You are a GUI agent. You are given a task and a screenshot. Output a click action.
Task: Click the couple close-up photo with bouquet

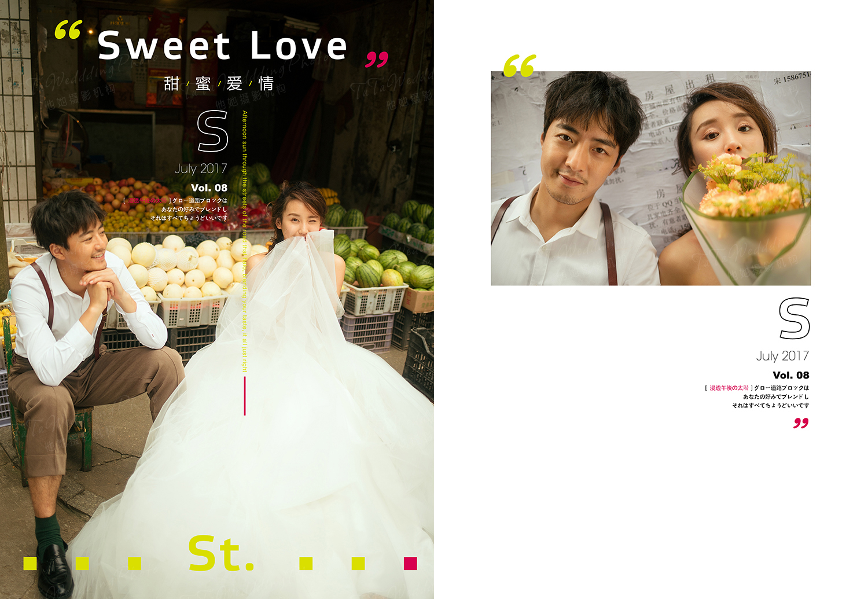(650, 178)
